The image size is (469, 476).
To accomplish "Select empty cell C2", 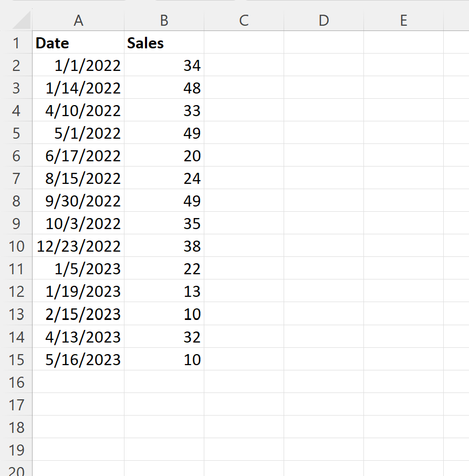I will coord(243,66).
